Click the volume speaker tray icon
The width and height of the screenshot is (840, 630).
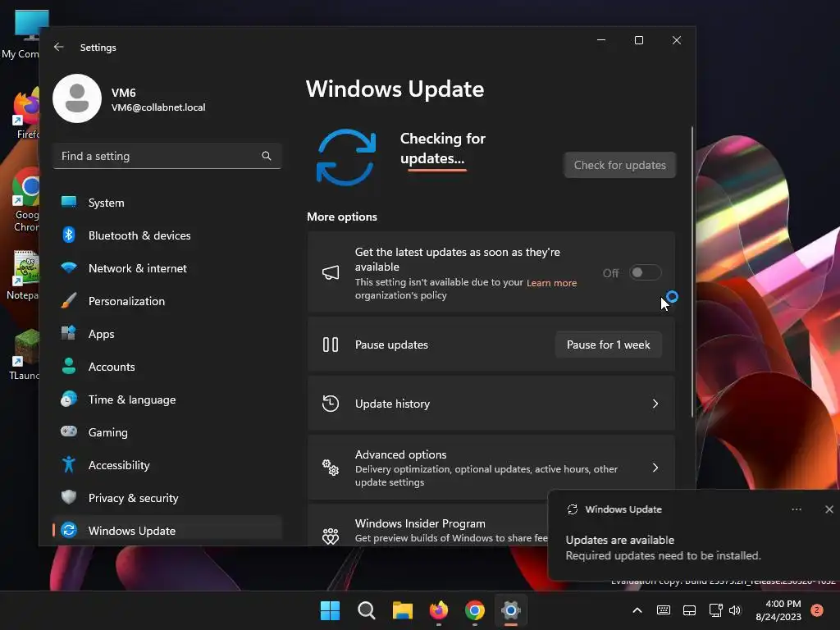click(x=735, y=610)
